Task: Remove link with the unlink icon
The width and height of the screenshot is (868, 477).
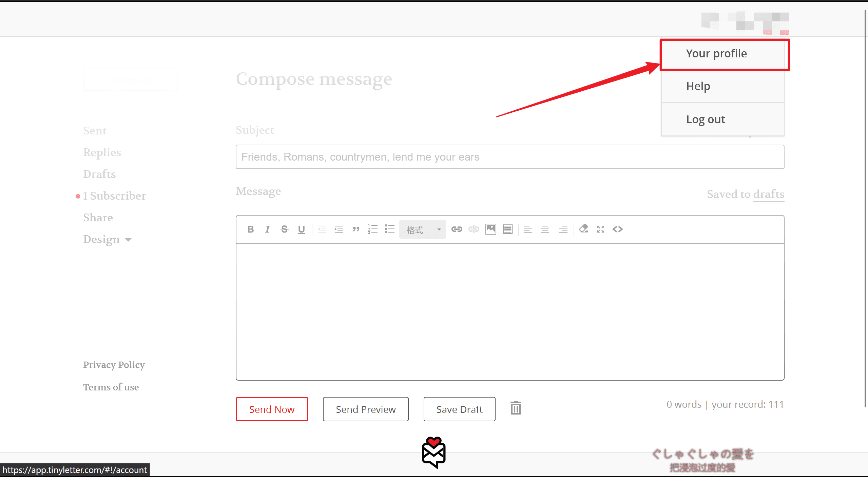Action: tap(474, 230)
